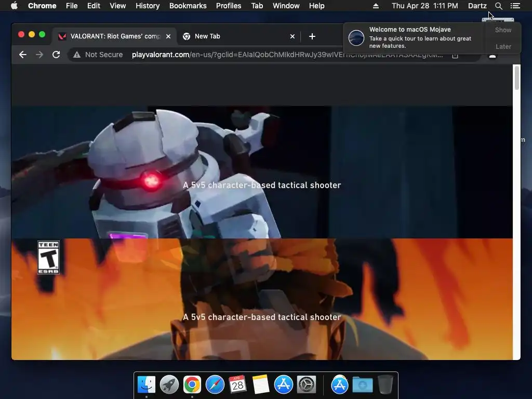The width and height of the screenshot is (532, 399).
Task: Open Finder from the Dock
Action: tap(146, 384)
